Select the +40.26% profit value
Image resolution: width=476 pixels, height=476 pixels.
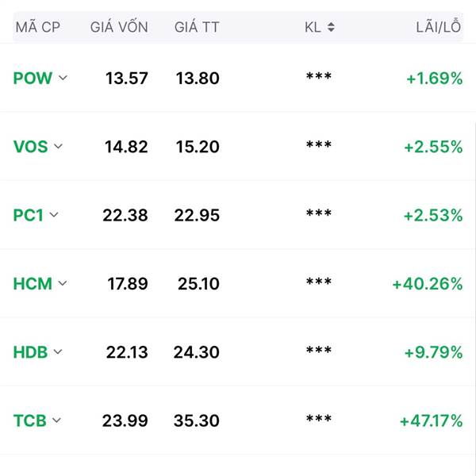428,284
